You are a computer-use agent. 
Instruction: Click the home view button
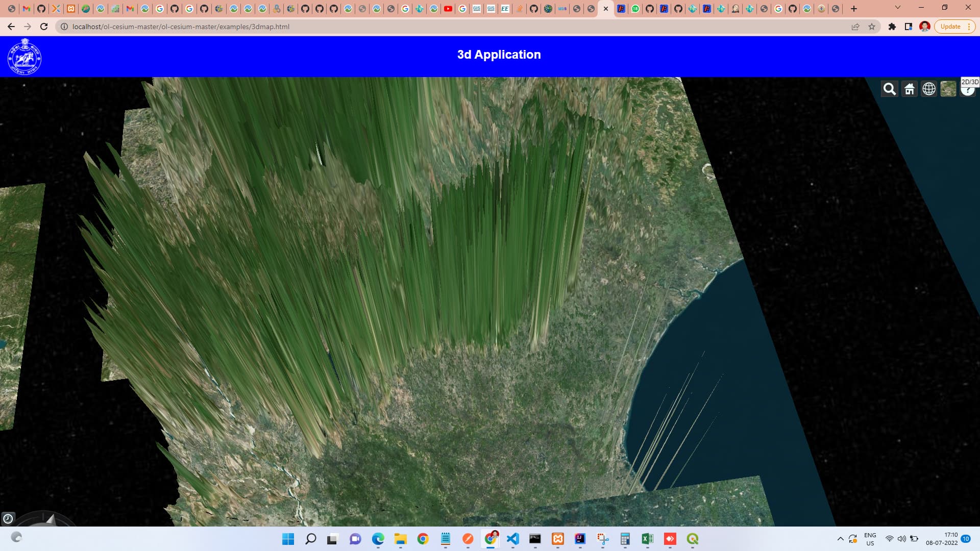[909, 89]
